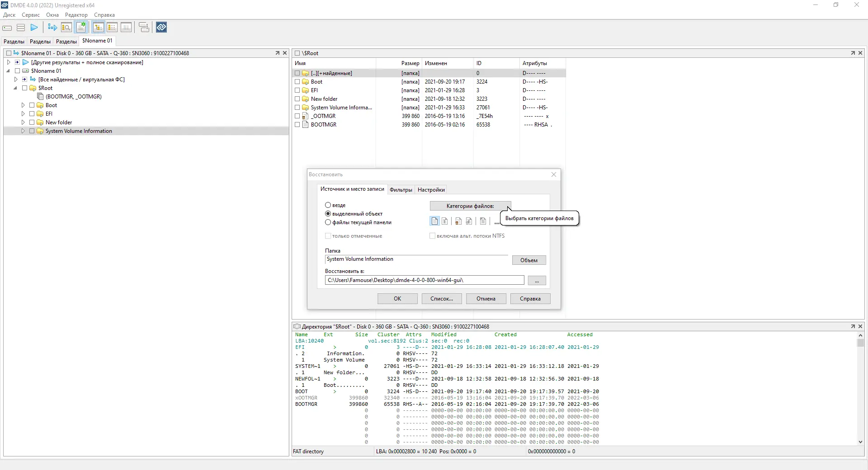868x470 pixels.
Task: Expand the Boot folder in the tree
Action: click(x=23, y=105)
